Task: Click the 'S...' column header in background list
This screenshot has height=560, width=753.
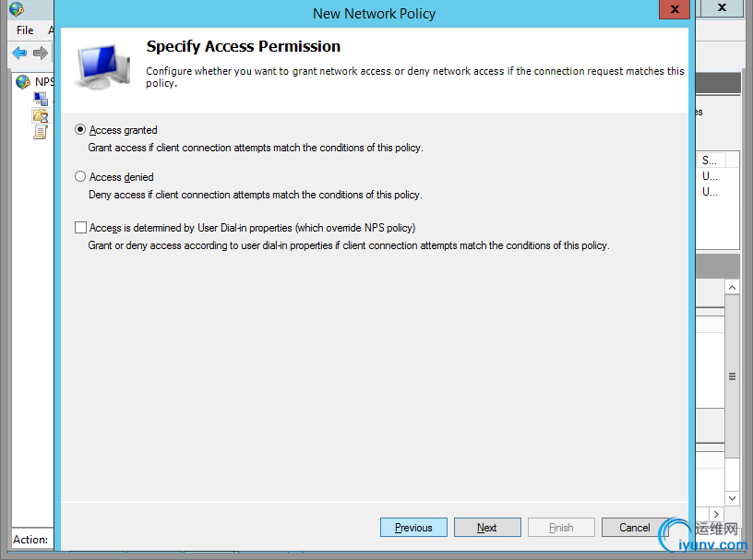Action: click(710, 161)
